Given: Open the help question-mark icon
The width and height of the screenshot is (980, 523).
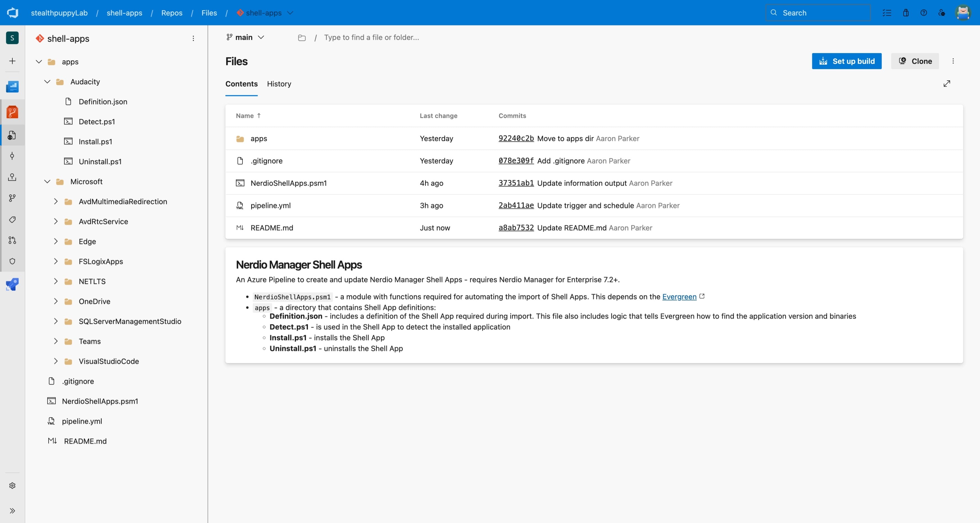Looking at the screenshot, I should (x=924, y=13).
